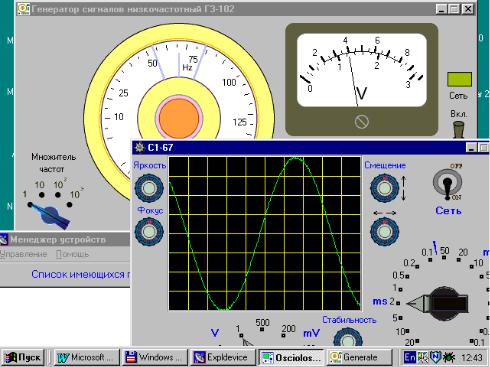Viewport: 490px width, 367px height.
Task: Click the green Сеть indicator lamp
Action: click(459, 80)
